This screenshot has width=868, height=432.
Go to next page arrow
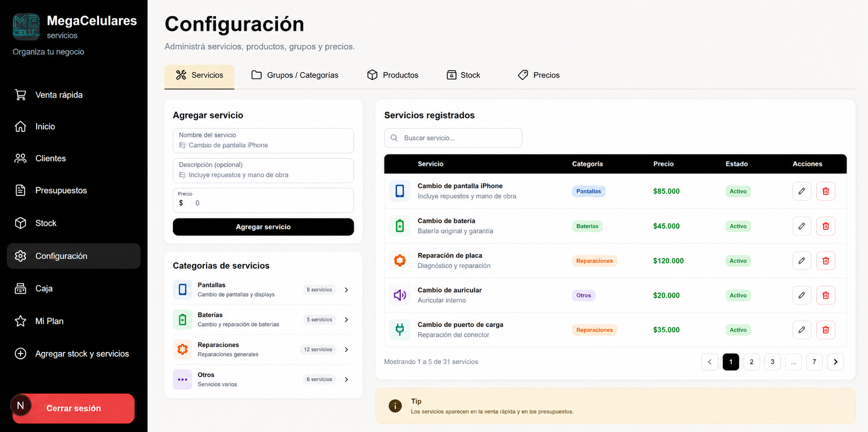835,362
